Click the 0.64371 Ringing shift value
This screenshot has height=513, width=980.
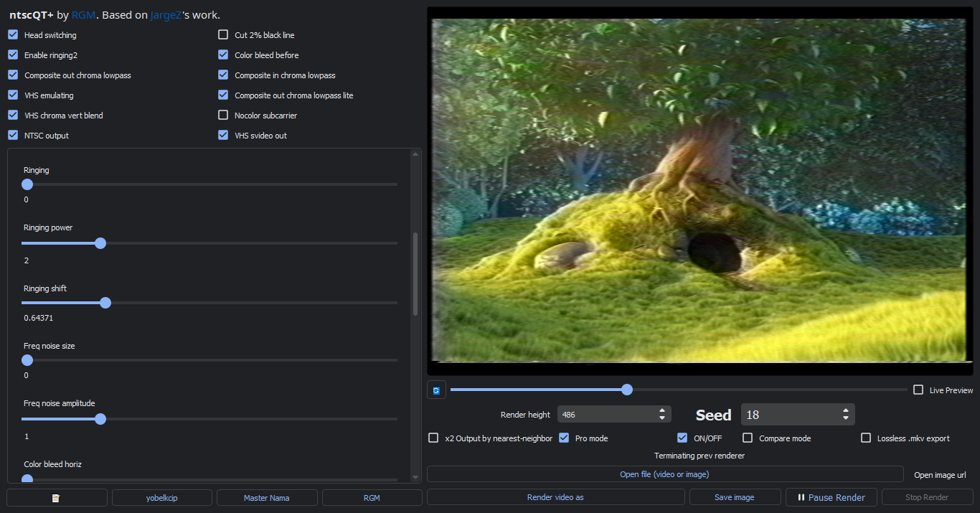coord(39,318)
